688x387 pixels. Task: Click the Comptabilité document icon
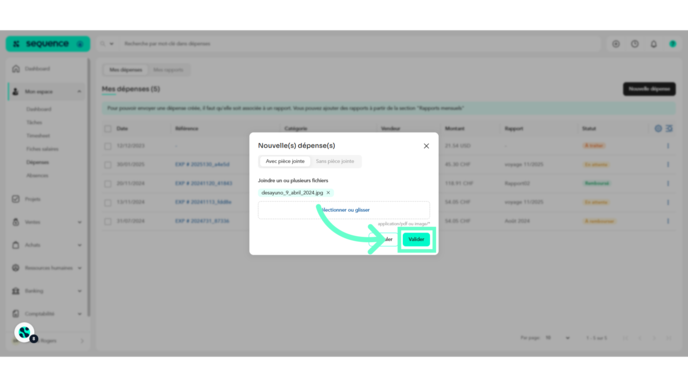coord(16,314)
